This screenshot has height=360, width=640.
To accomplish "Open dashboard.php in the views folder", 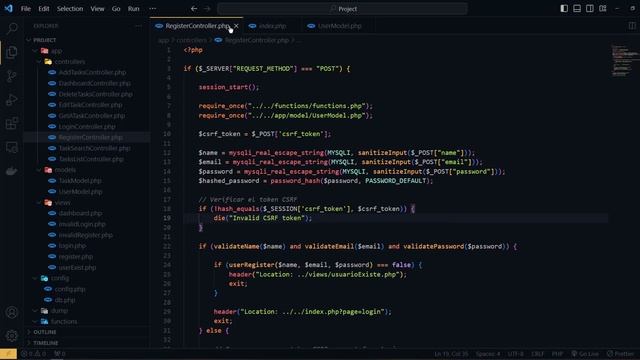I will point(80,213).
